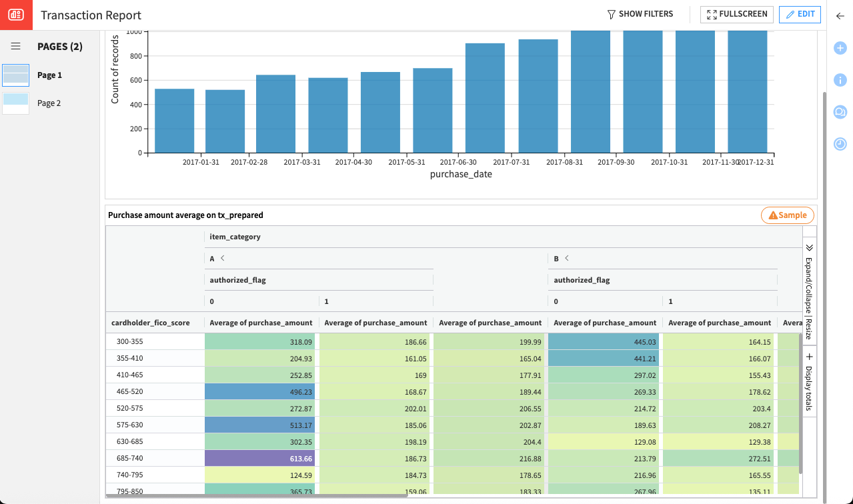Open the info panel icon
This screenshot has height=504, width=853.
click(840, 80)
